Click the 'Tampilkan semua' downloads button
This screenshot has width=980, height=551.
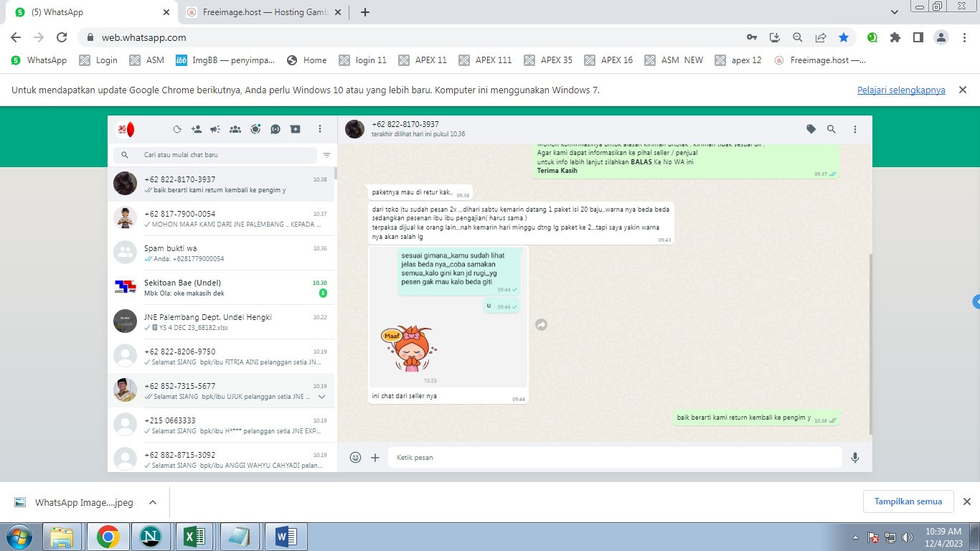pos(908,501)
